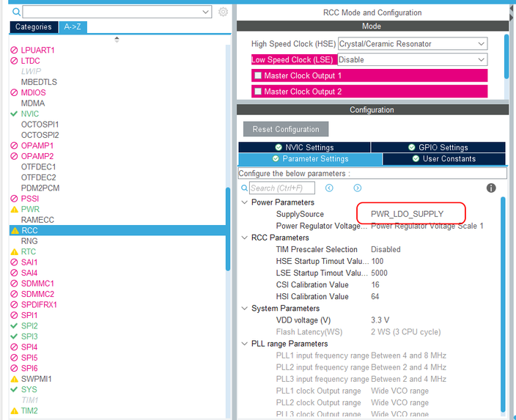Collapse the System Parameters group
Viewport: 516px width, 420px height.
tap(245, 309)
